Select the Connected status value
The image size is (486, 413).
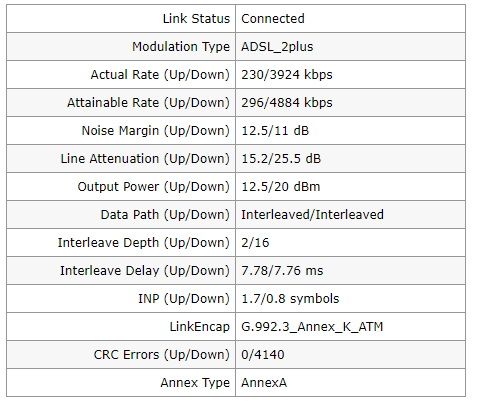[273, 19]
